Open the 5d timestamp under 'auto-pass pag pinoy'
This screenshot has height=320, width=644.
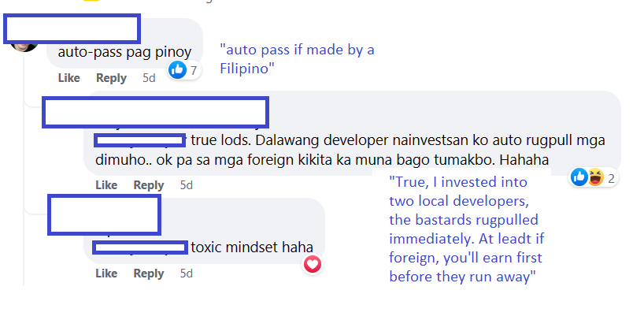point(149,78)
